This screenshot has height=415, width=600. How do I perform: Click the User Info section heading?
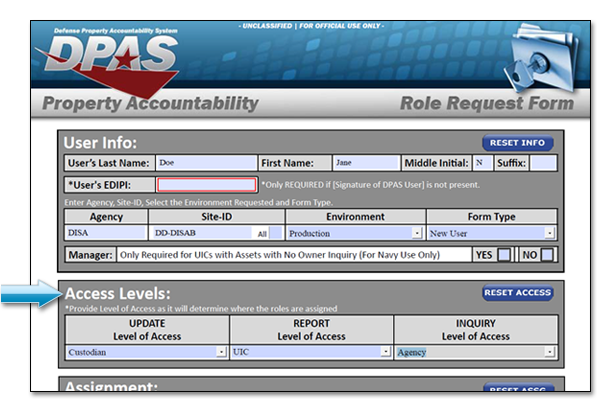[100, 143]
